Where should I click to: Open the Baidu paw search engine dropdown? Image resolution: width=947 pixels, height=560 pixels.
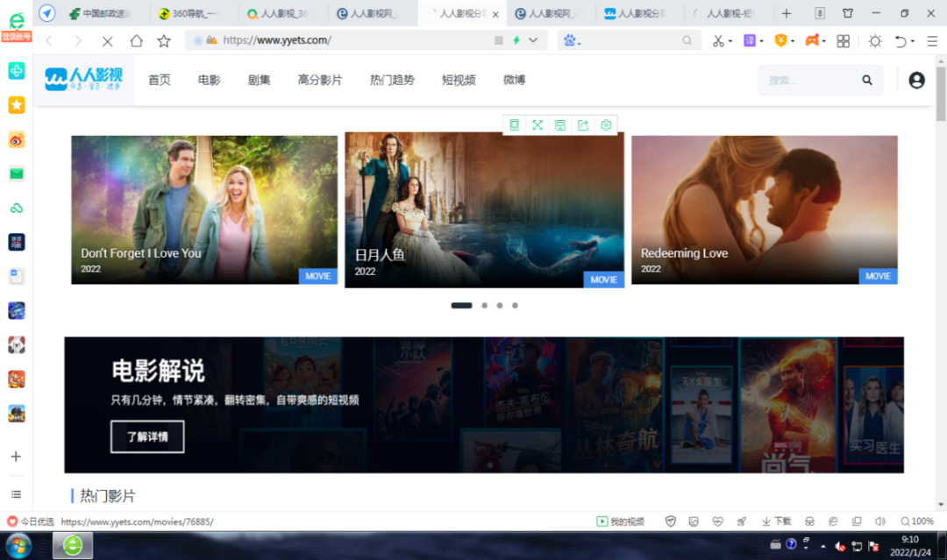572,40
